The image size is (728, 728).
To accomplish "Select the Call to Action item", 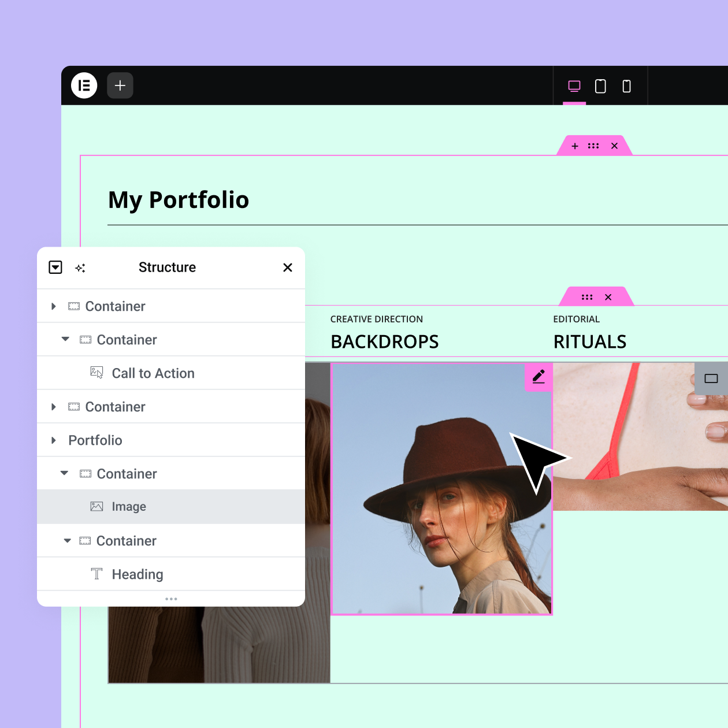I will 153,373.
